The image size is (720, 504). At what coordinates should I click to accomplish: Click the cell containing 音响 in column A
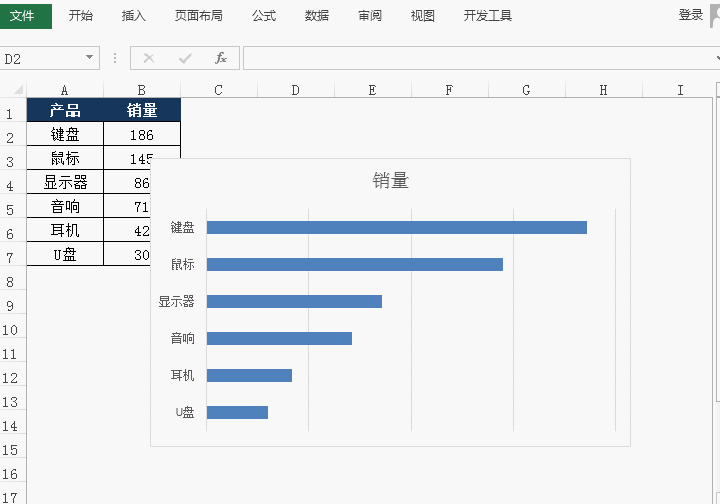click(65, 206)
